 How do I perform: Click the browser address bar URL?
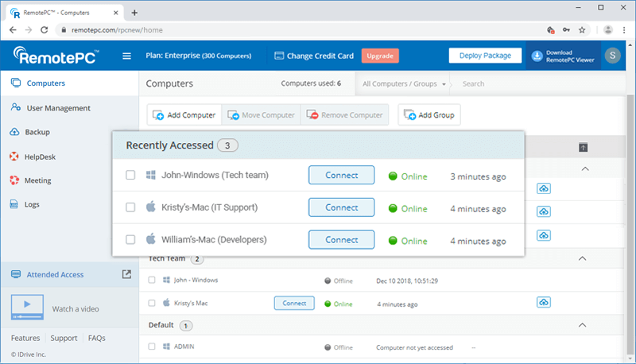tap(117, 30)
